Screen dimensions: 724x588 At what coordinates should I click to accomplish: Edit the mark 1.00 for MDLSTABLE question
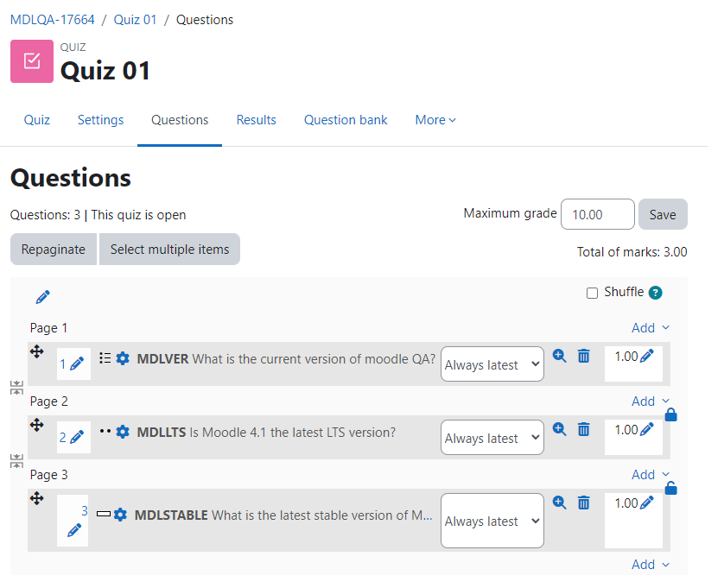pos(647,503)
